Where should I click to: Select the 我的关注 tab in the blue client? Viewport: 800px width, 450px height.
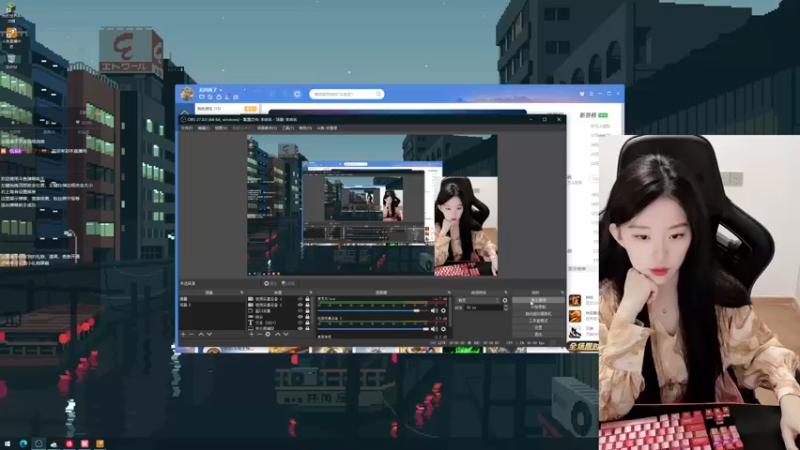click(209, 109)
